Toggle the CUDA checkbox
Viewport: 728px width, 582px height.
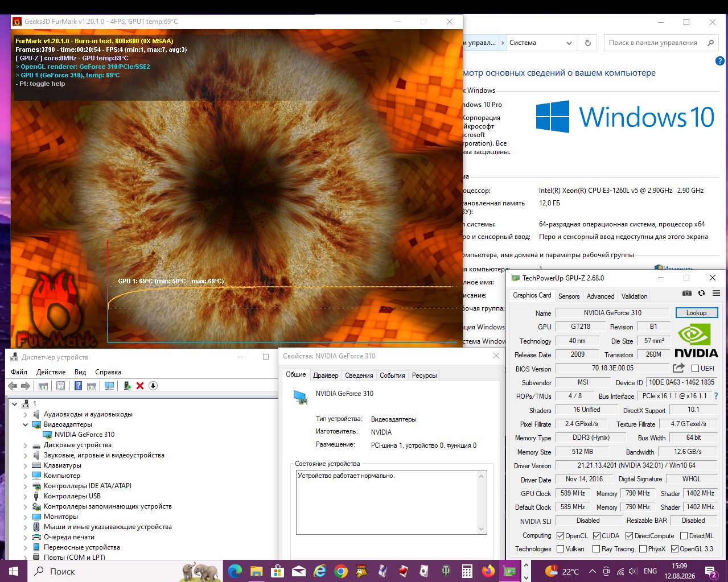pyautogui.click(x=597, y=535)
